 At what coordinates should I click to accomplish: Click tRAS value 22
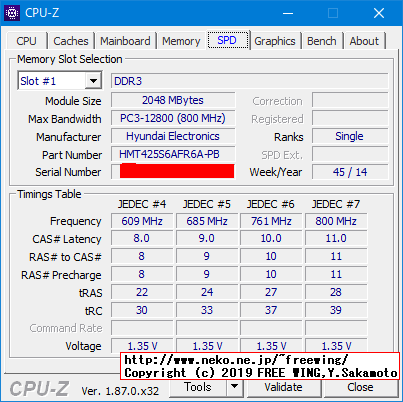click(142, 292)
